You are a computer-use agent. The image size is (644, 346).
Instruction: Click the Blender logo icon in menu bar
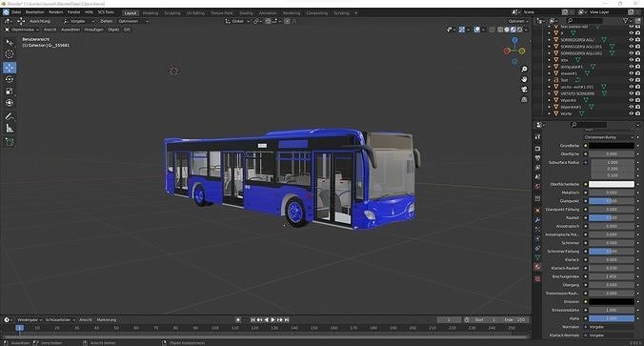[x=6, y=12]
